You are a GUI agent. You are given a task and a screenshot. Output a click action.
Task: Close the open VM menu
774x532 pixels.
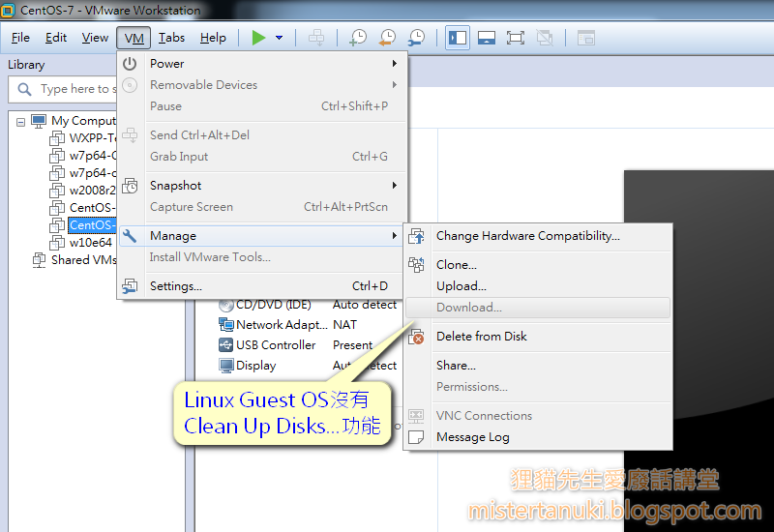(x=134, y=38)
